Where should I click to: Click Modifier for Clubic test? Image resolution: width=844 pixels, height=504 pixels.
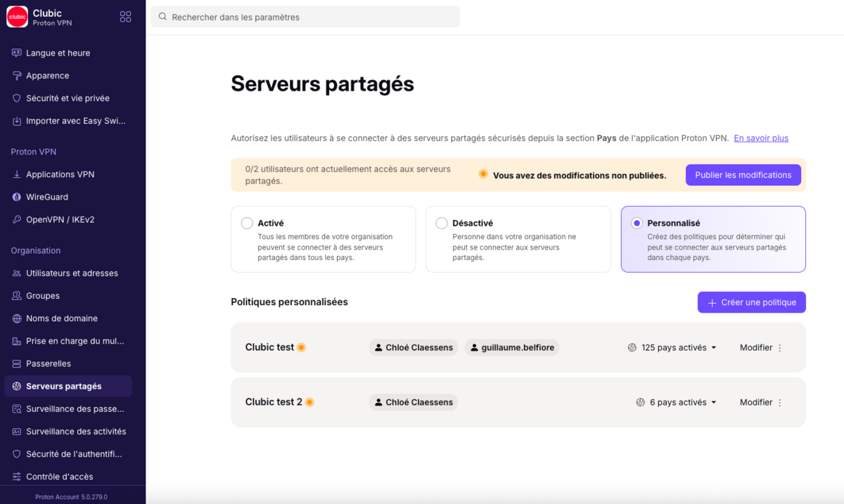tap(756, 347)
